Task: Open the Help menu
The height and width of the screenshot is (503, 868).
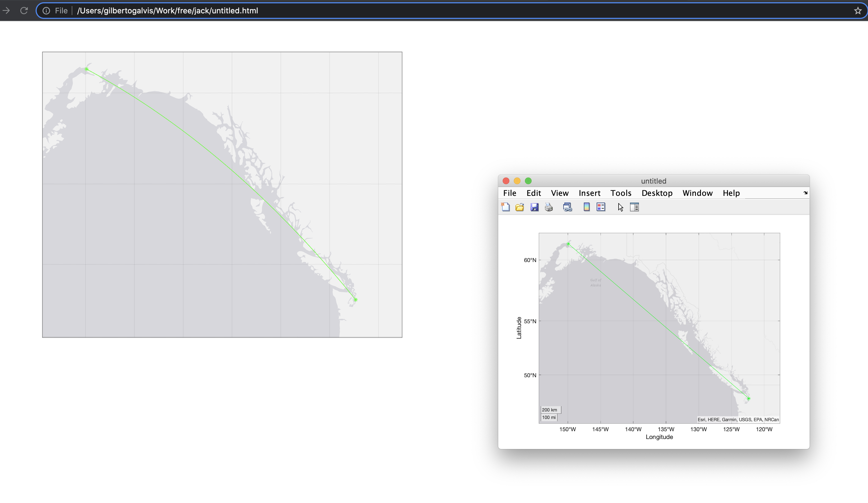Action: (731, 193)
